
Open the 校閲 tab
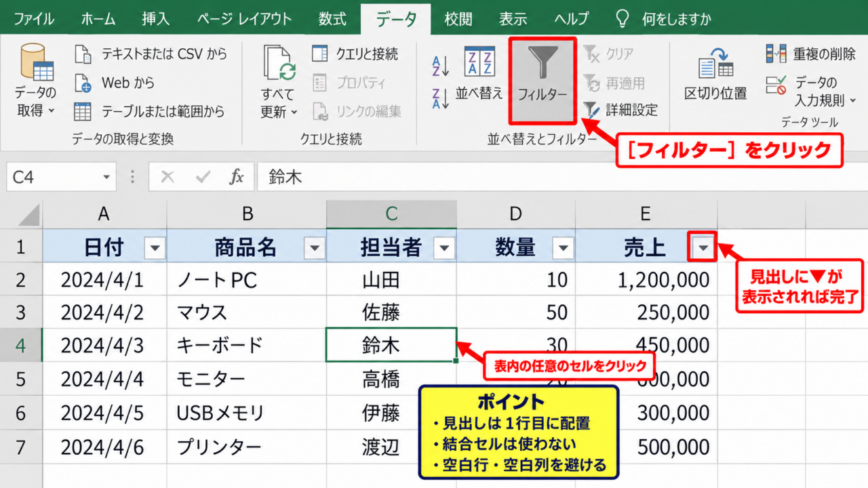458,18
